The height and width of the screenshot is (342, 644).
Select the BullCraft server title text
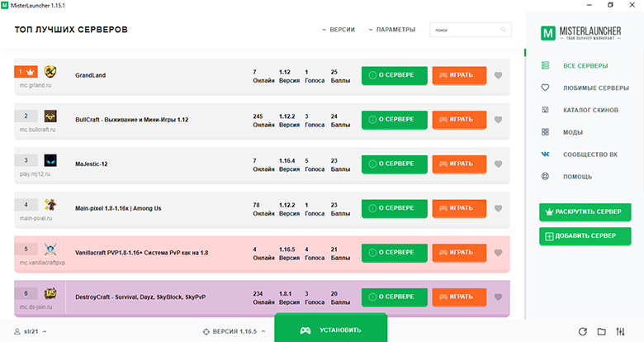pos(131,120)
